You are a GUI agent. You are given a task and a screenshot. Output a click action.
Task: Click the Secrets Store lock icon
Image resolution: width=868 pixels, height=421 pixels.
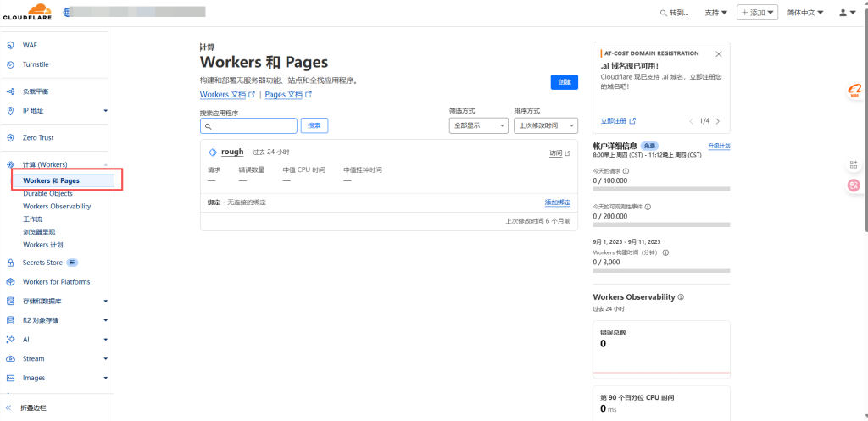10,263
